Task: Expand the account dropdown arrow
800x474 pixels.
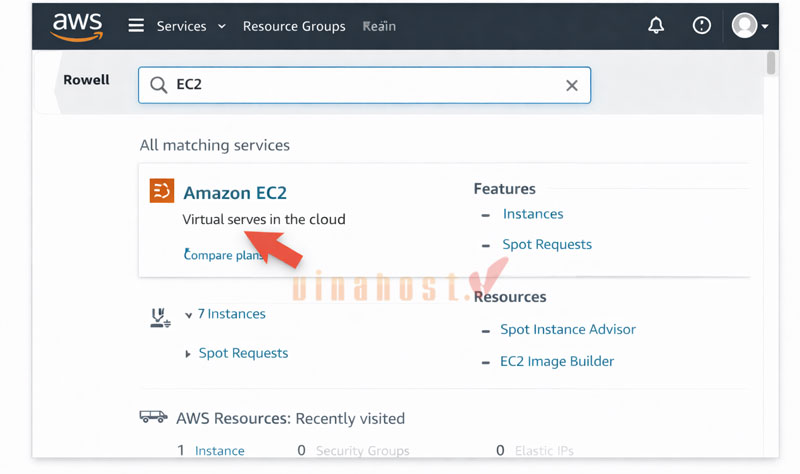Action: 765,27
